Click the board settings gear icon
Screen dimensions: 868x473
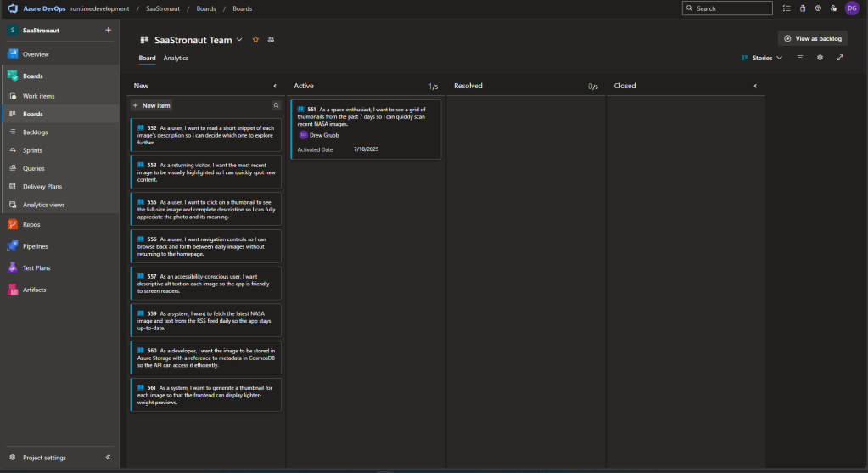point(820,58)
